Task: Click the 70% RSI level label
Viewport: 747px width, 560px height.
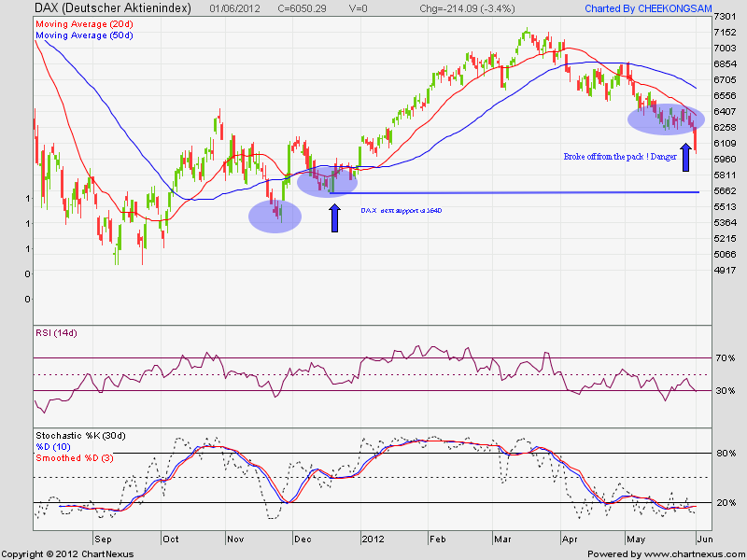Action: tap(726, 358)
